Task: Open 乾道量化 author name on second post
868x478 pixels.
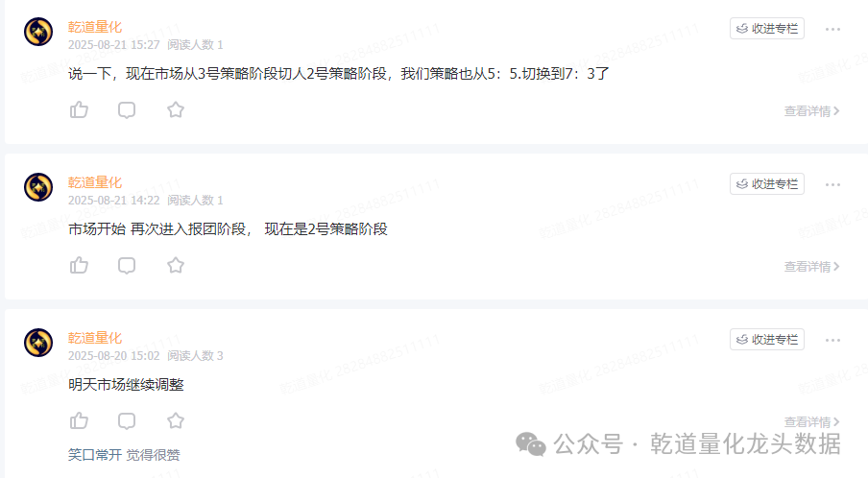Action: pos(95,182)
